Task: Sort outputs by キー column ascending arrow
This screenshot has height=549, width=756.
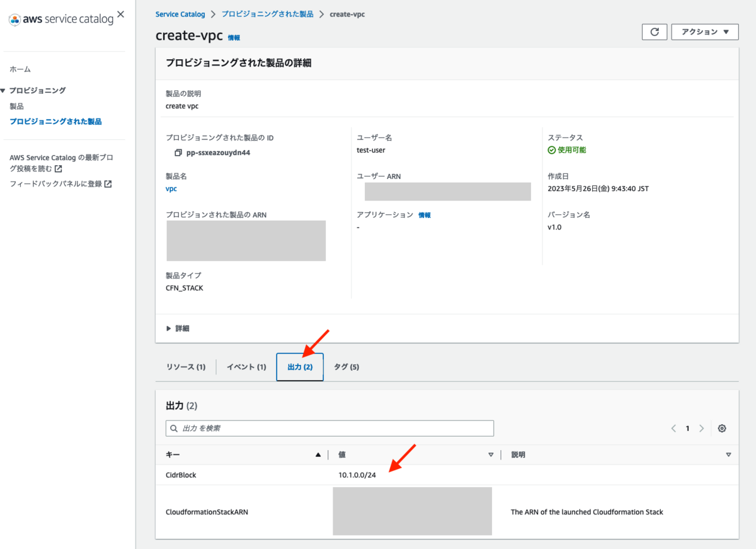Action: pyautogui.click(x=318, y=455)
